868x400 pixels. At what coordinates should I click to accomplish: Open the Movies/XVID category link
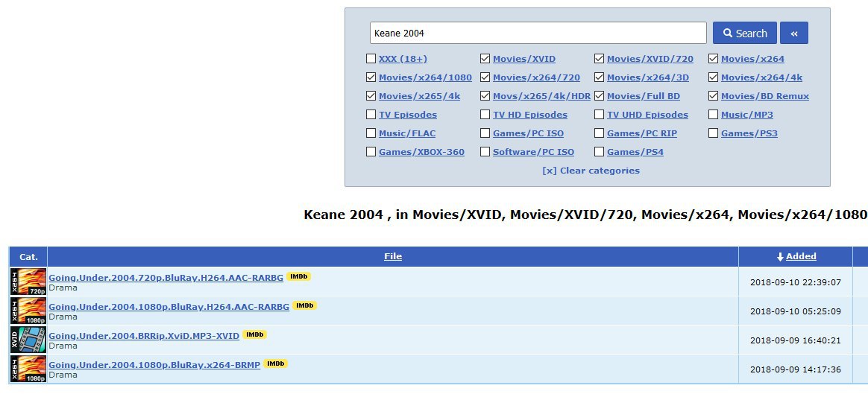click(524, 59)
